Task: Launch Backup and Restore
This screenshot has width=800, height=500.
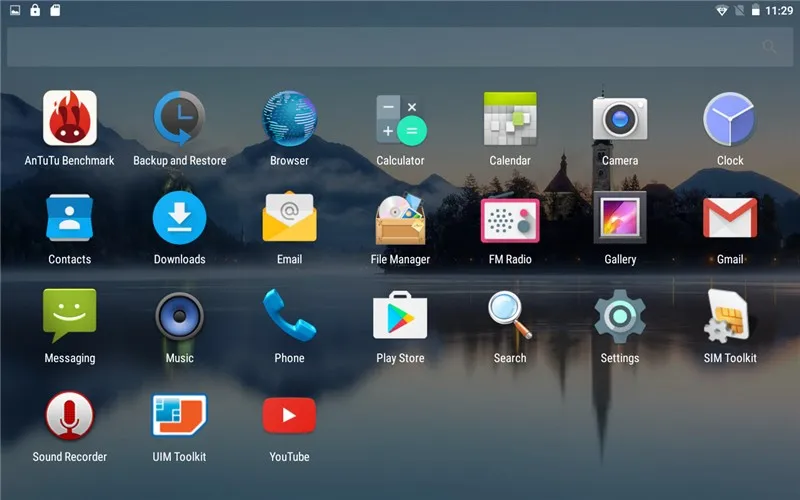Action: click(x=179, y=118)
